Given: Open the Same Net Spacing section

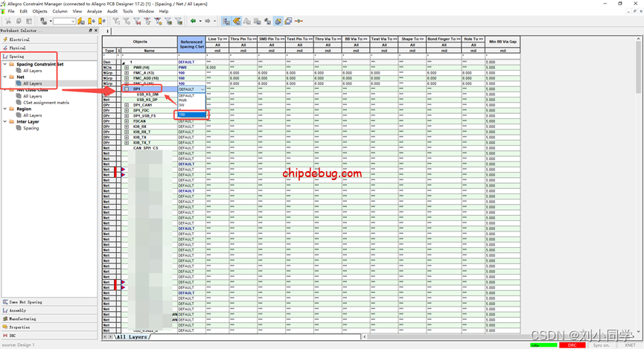Looking at the screenshot, I should 25,302.
